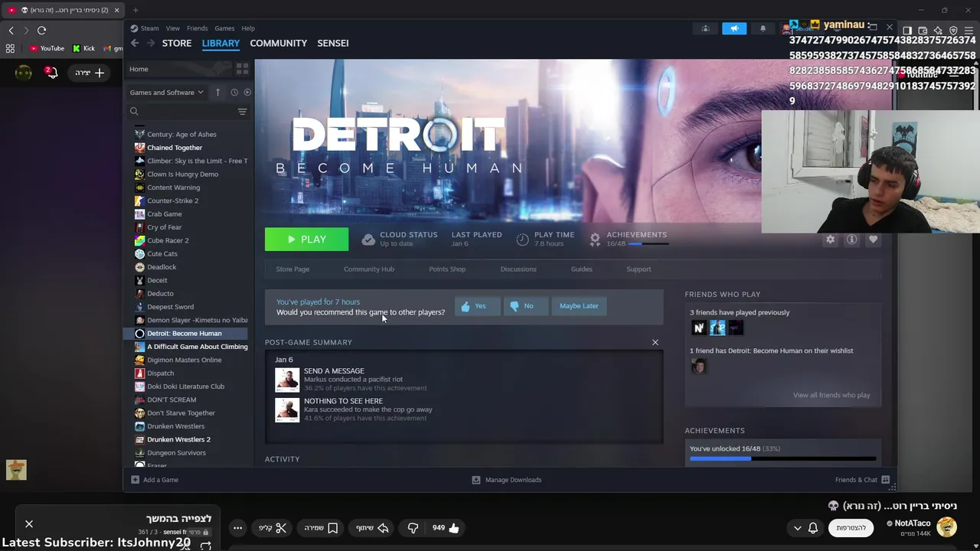Open the Games and Software dropdown

tap(167, 92)
